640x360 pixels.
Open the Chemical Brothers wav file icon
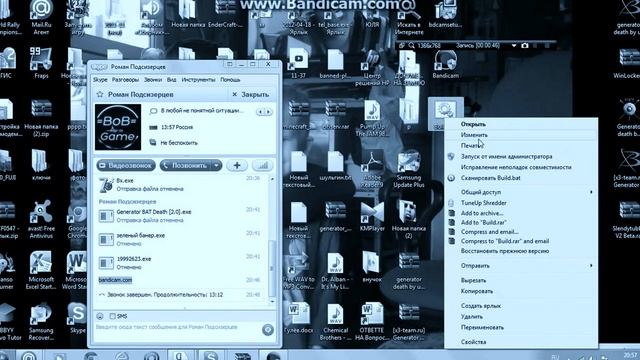click(335, 322)
